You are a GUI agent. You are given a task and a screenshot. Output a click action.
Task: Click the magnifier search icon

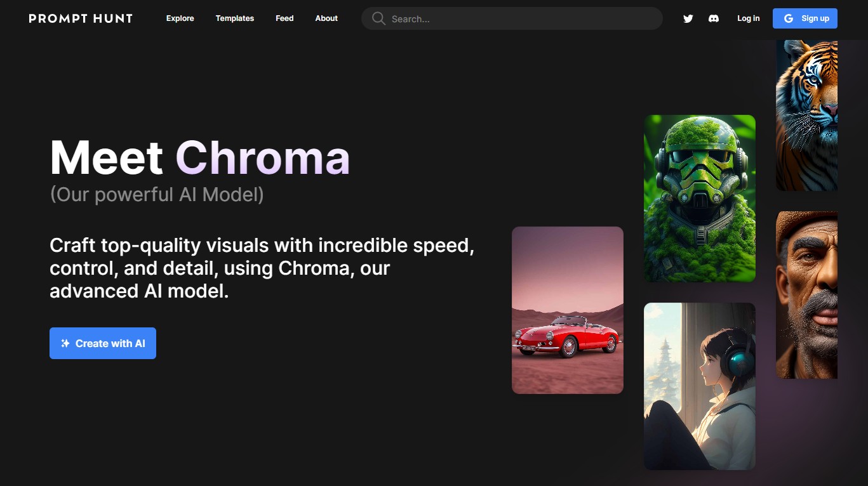point(378,18)
